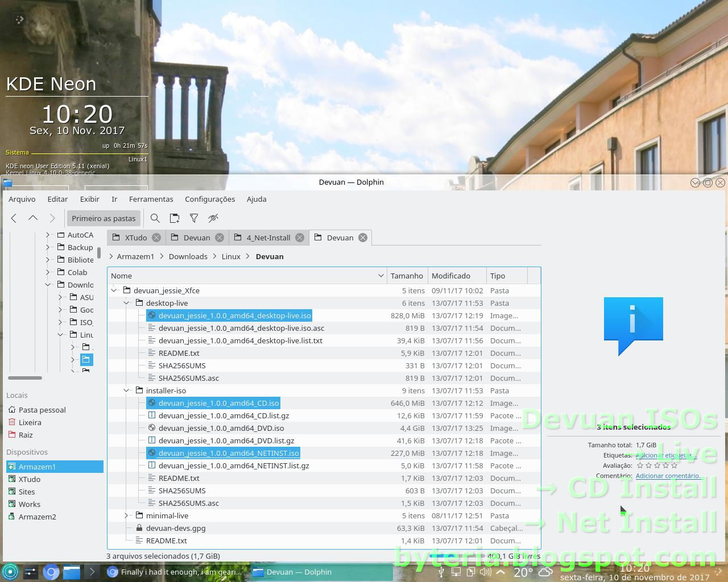Open the Configurações menu
The image size is (728, 582).
pyautogui.click(x=210, y=199)
